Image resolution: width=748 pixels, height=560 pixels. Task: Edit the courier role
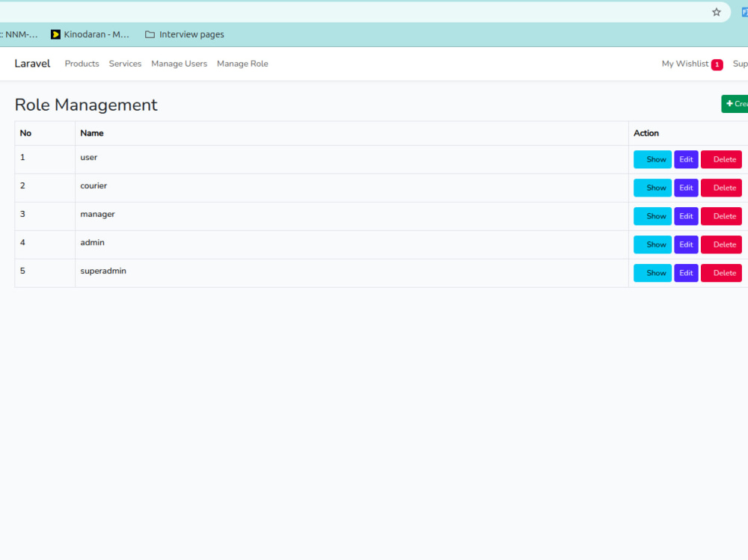(686, 188)
